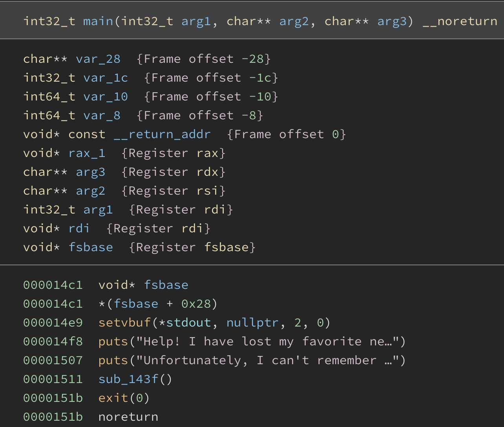Click the rax_1 variable name
504x427 pixels.
[87, 153]
